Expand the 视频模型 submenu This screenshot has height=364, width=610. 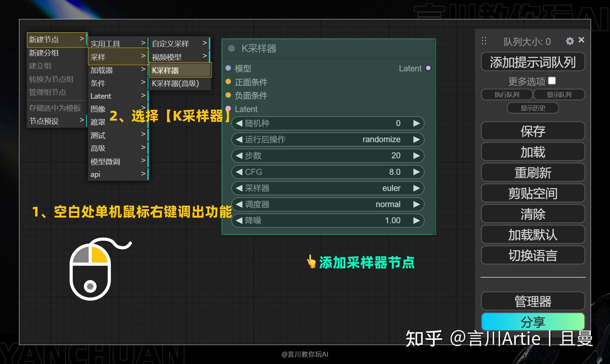pos(180,57)
